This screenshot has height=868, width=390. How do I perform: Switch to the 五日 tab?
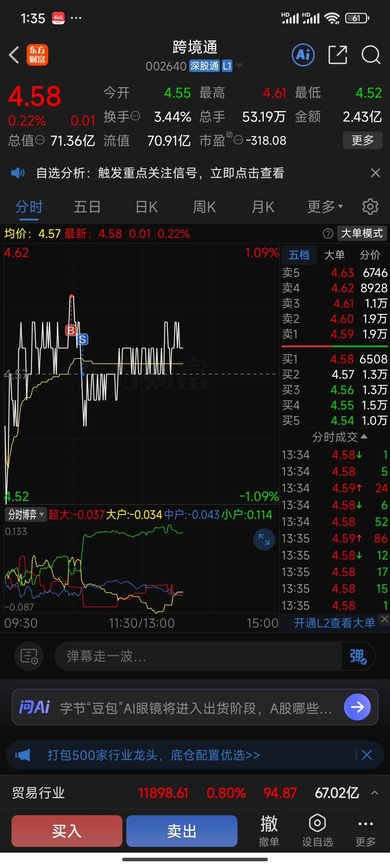pyautogui.click(x=87, y=206)
